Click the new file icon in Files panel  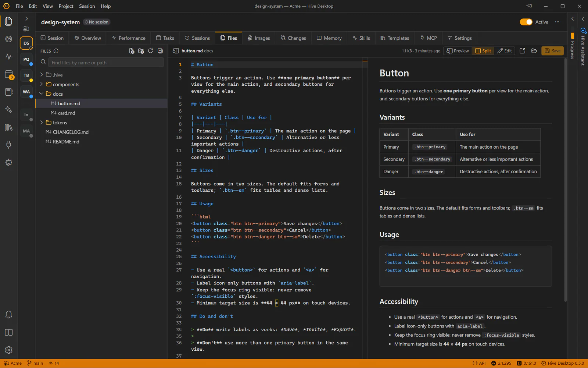tap(132, 51)
